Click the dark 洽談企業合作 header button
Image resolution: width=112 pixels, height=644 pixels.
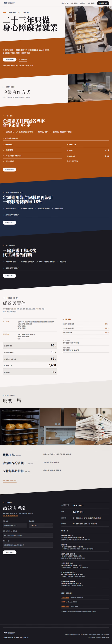tap(103, 3)
